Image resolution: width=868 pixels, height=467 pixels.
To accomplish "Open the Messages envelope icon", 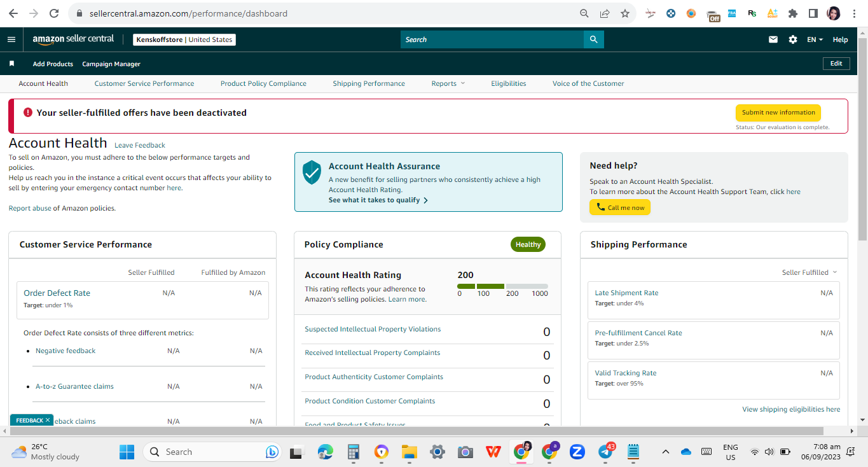I will coord(773,39).
